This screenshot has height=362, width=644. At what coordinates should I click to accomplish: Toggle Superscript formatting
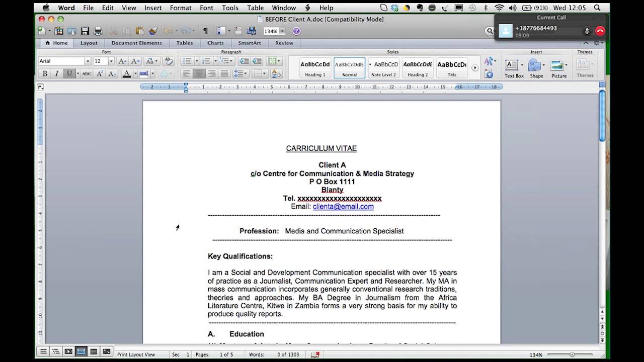100,74
